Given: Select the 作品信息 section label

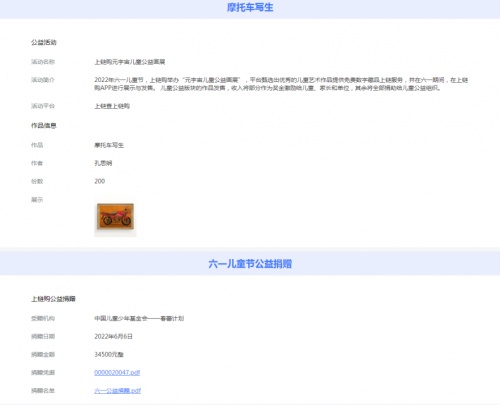Looking at the screenshot, I should (44, 125).
